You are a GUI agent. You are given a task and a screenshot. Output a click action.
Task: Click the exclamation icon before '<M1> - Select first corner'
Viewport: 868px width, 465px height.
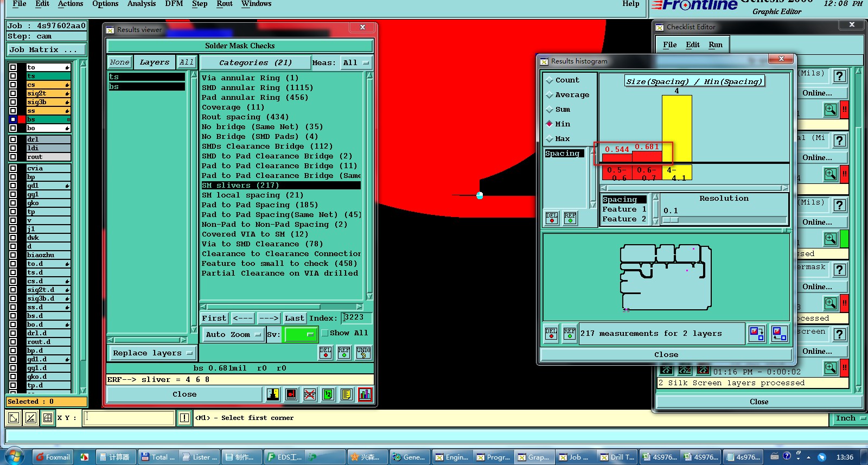coord(184,418)
